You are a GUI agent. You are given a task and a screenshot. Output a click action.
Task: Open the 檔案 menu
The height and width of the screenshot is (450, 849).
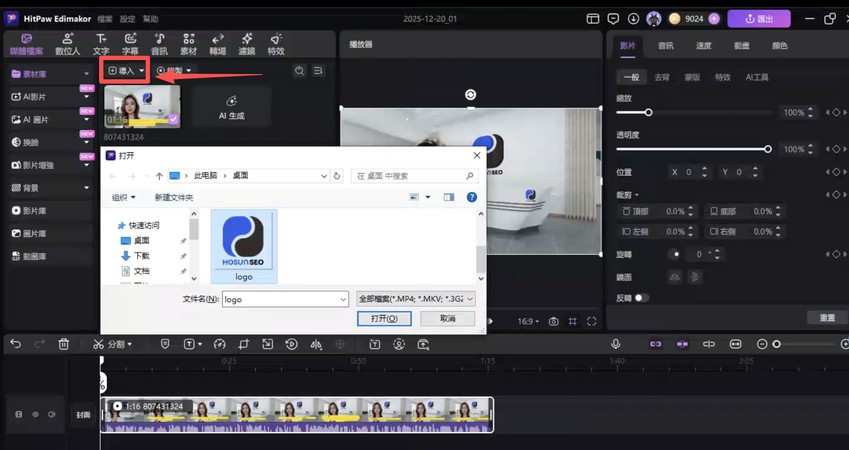(105, 19)
